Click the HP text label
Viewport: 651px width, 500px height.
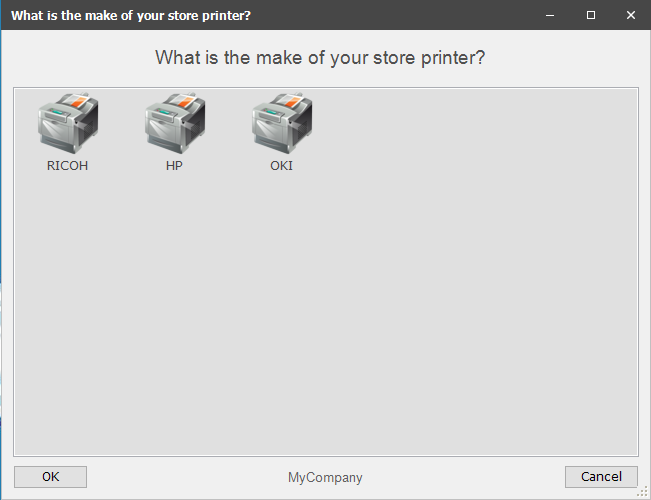pos(174,166)
